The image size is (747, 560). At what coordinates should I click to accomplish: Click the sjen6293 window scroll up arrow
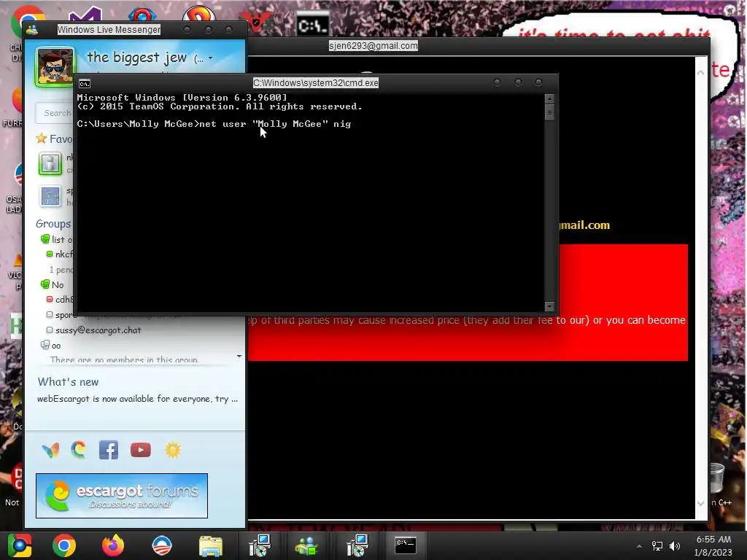tap(701, 73)
